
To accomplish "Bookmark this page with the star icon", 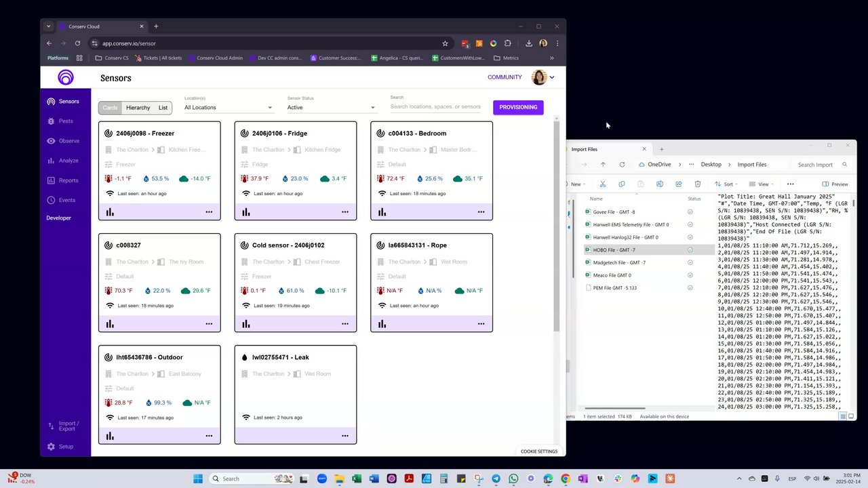I will coord(445,43).
